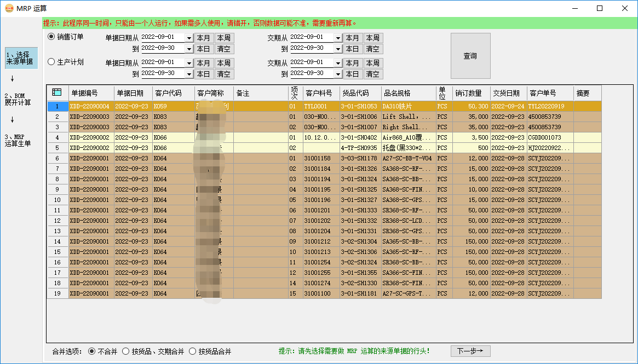Click product cell DA310铁片
Image resolution: width=638 pixels, height=364 pixels.
tap(409, 106)
